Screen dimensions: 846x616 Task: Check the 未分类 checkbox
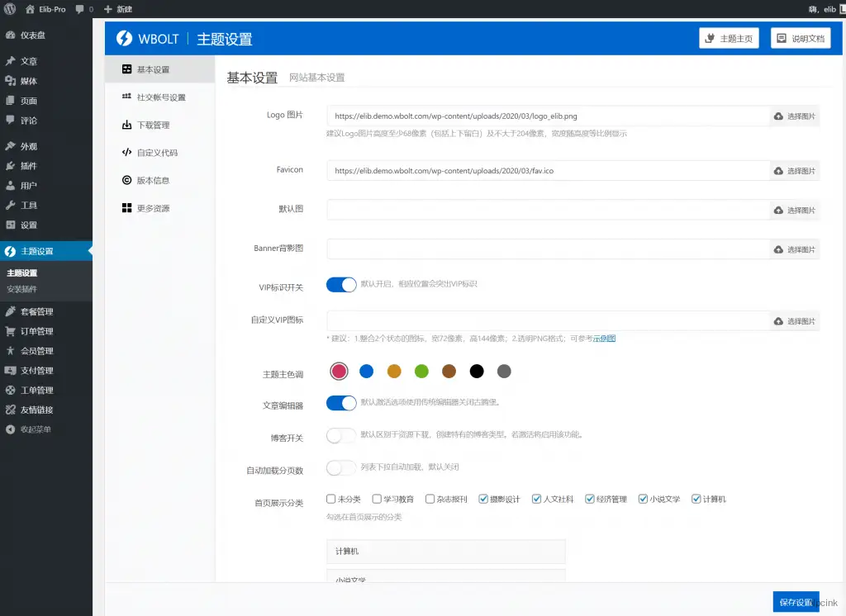[x=329, y=498]
